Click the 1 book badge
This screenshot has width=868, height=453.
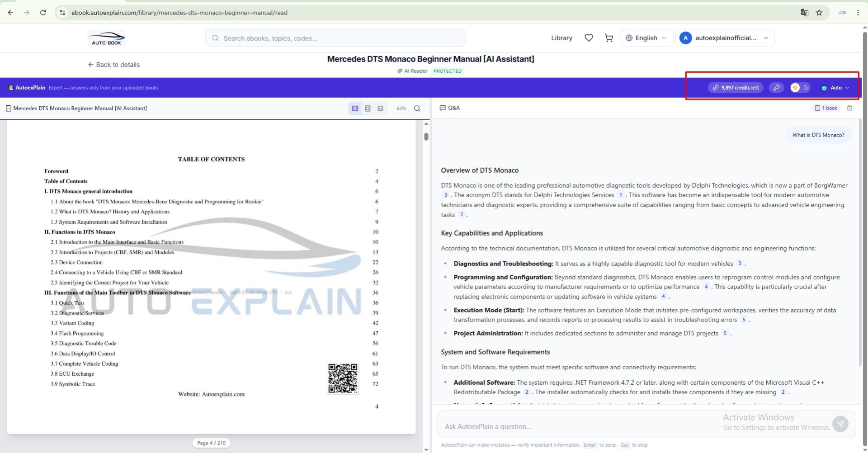pos(826,108)
